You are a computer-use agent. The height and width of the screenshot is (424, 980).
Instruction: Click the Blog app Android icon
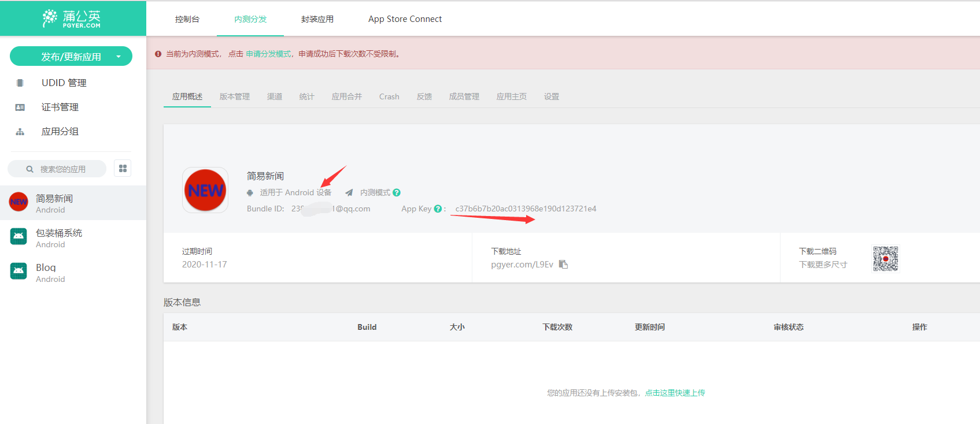point(19,271)
